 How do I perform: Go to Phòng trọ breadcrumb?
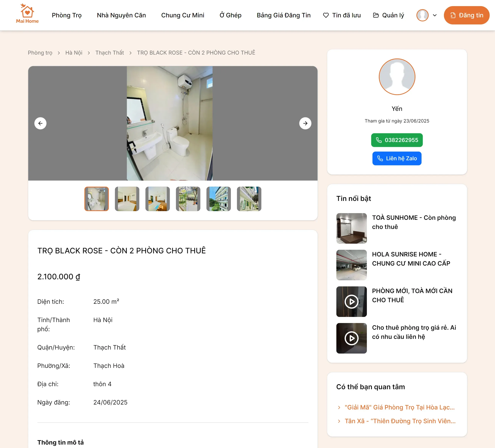pos(40,53)
